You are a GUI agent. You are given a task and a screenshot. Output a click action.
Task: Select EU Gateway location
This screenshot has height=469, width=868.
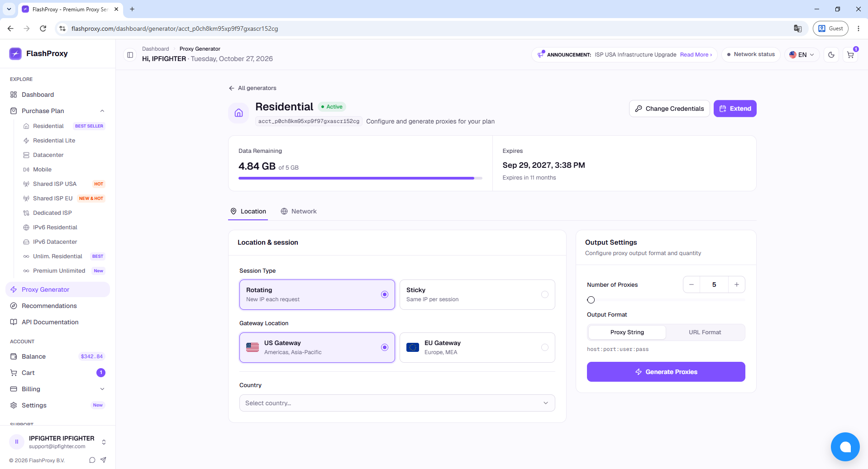[x=477, y=347]
